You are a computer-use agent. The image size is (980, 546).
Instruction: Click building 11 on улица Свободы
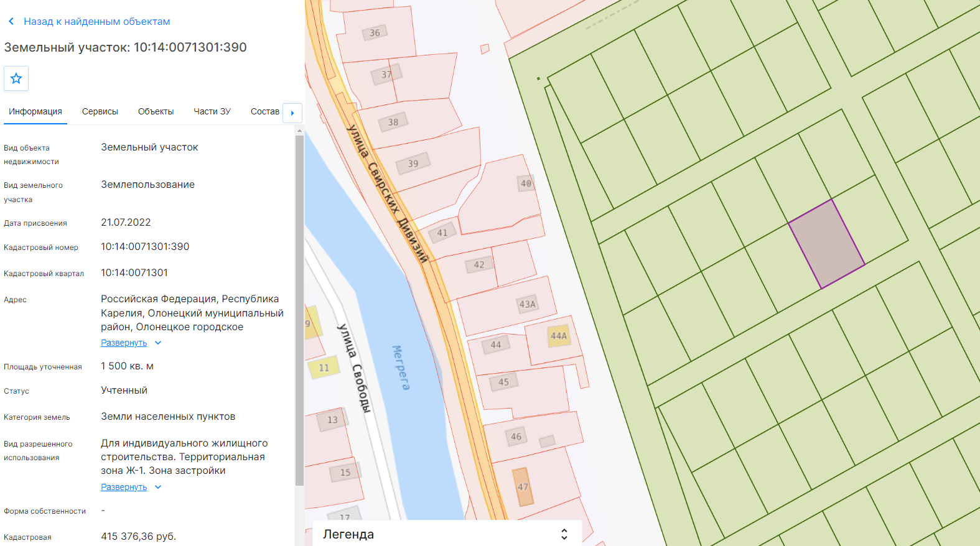click(324, 368)
